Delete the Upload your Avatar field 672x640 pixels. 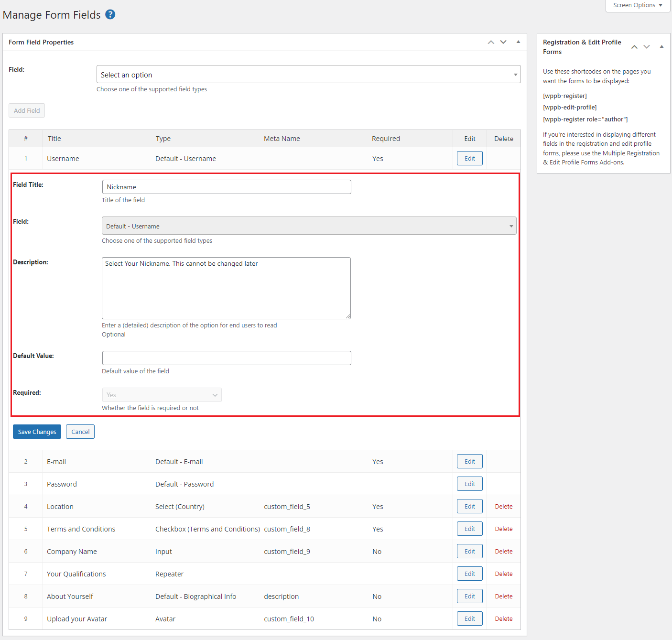503,619
